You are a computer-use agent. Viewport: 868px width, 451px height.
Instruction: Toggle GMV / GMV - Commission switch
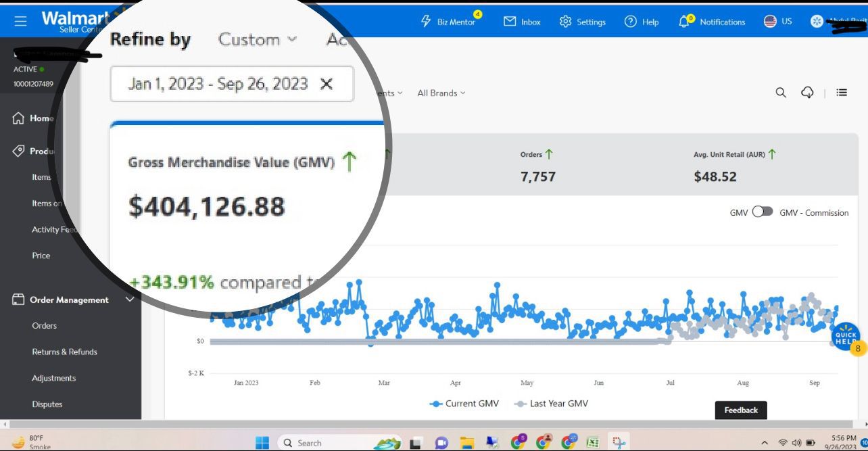[x=763, y=212]
